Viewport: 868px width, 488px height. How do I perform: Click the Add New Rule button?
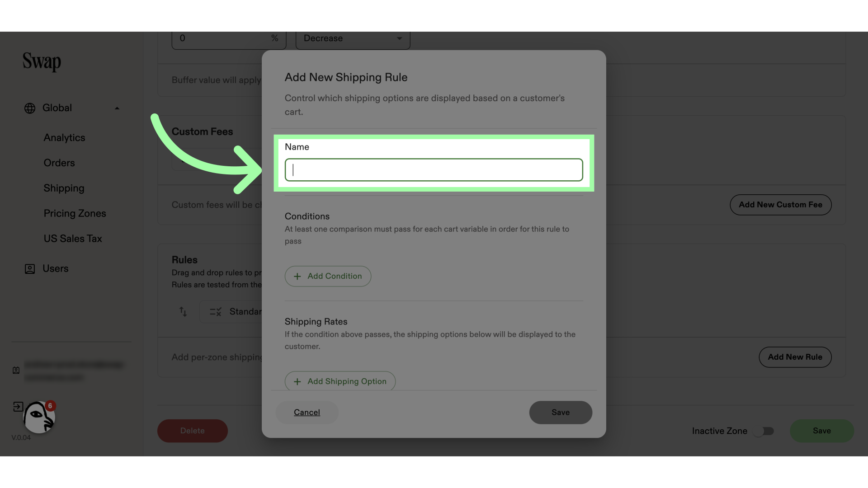point(795,357)
